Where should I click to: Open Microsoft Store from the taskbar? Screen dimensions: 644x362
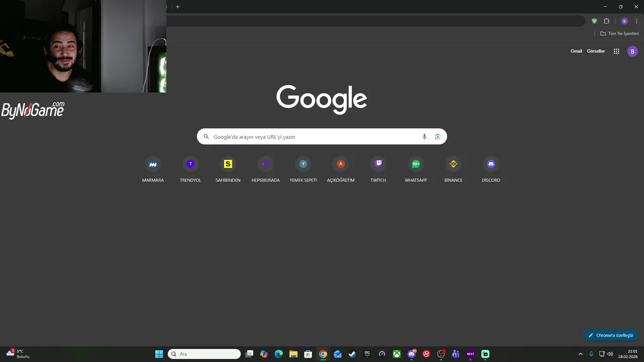point(308,354)
